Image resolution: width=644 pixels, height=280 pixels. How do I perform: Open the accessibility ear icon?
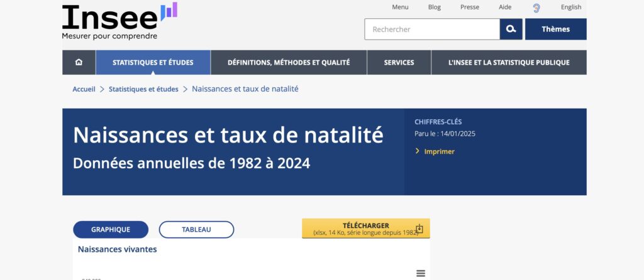[x=536, y=8]
